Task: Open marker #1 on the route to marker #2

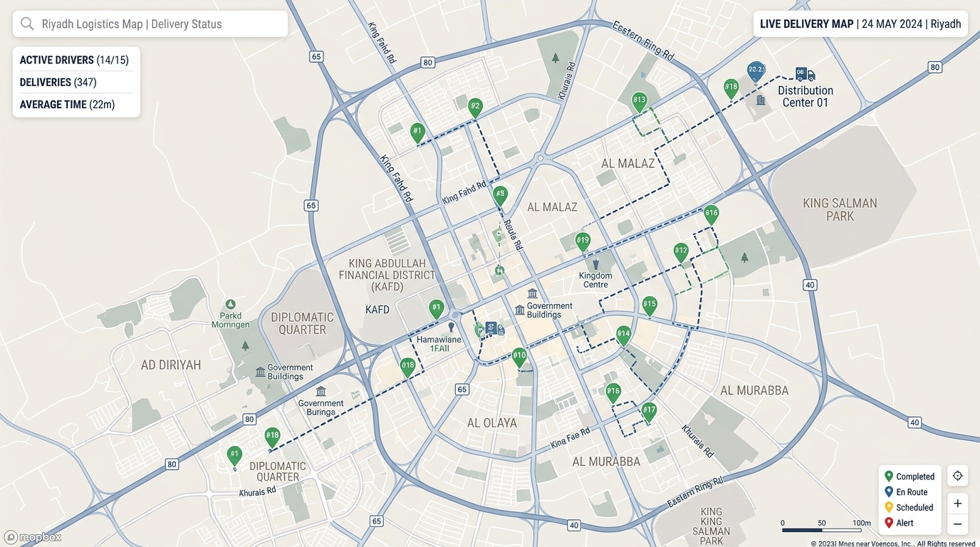Action: click(417, 132)
